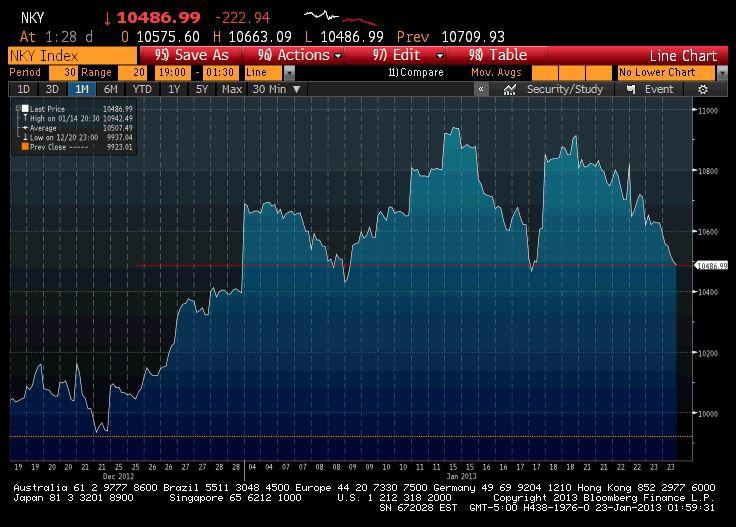Click the Range value field showing 20
Screen dimensions: 736x527
click(x=132, y=73)
